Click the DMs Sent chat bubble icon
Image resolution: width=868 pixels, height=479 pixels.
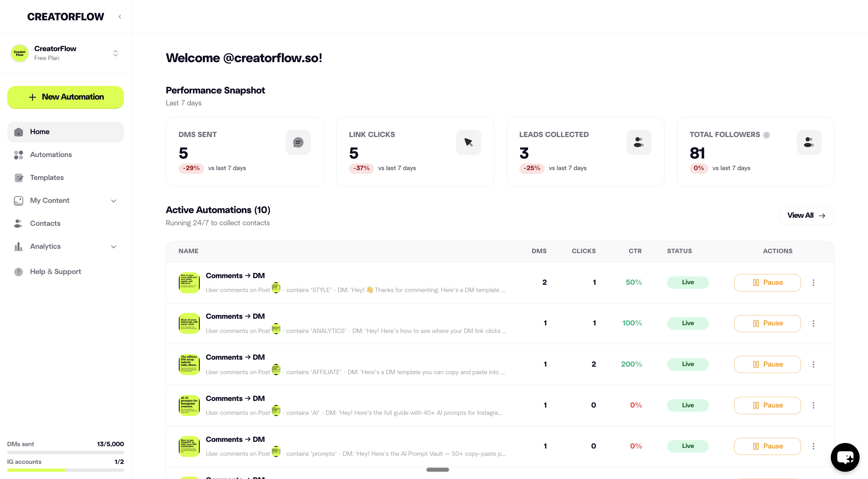tap(298, 142)
